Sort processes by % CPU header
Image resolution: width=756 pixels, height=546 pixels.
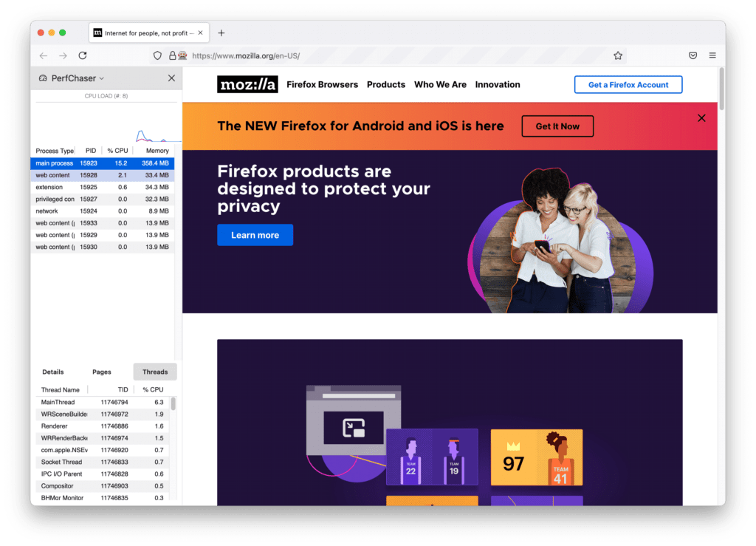click(117, 151)
